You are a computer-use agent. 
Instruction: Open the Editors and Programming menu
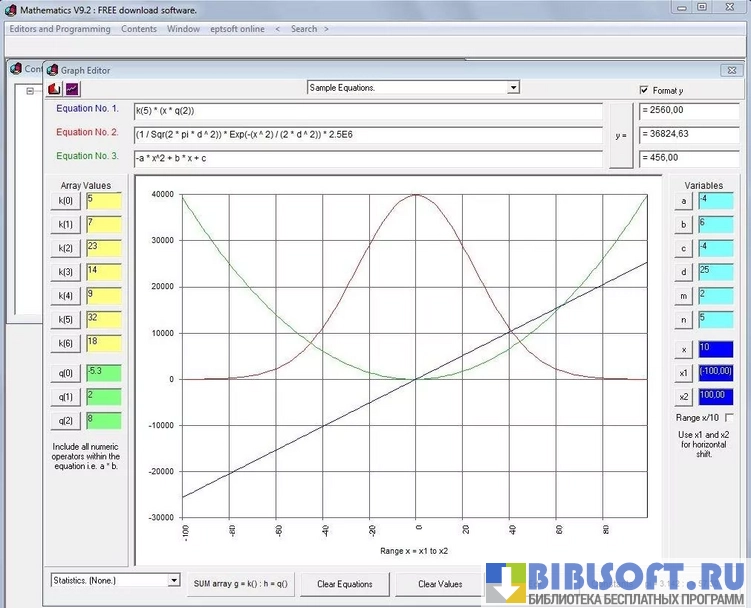tap(60, 29)
